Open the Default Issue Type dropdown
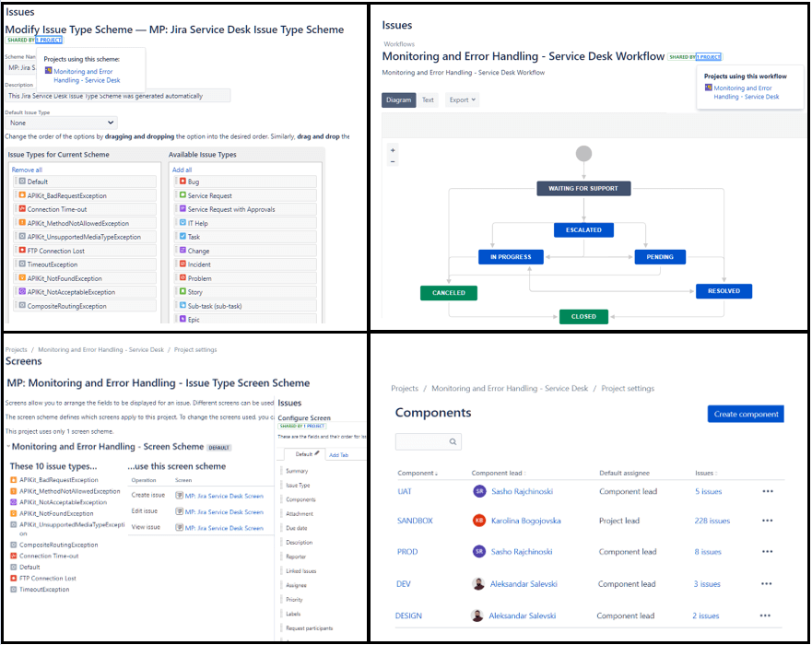 [x=61, y=123]
